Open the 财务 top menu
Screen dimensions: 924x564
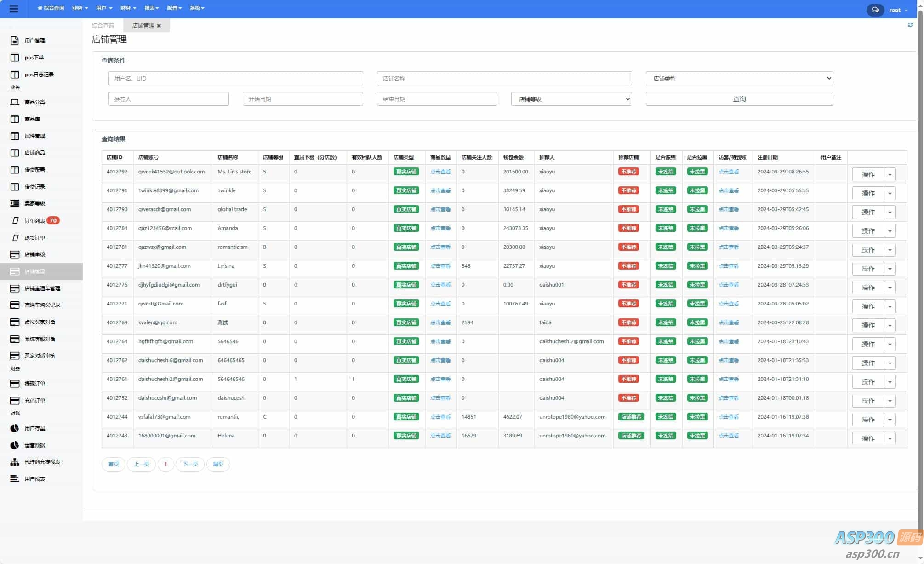point(128,8)
